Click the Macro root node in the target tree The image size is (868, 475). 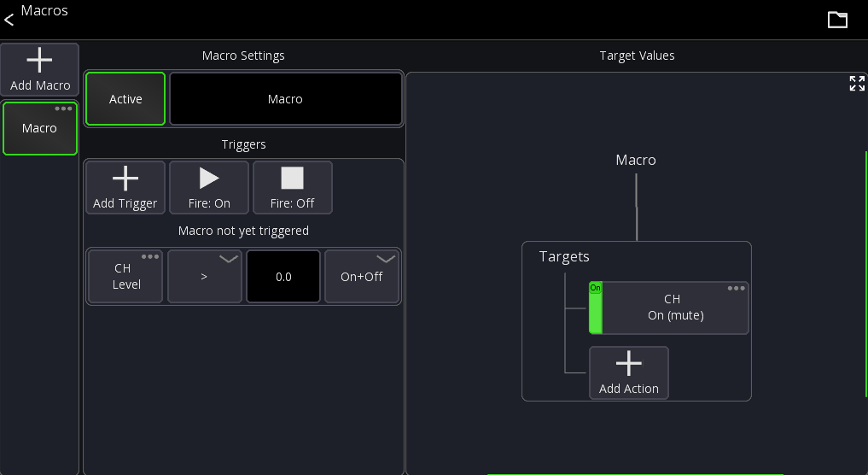pos(636,160)
